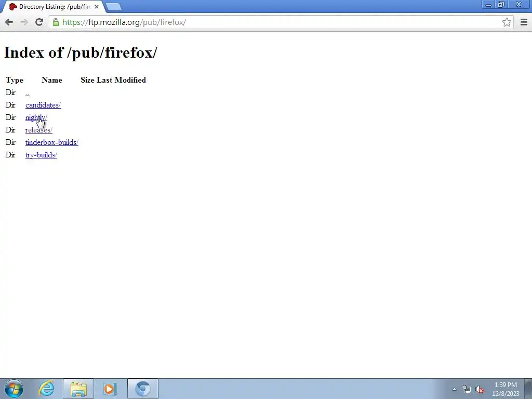Click the 'Last Modified' column header
The image size is (532, 399).
(122, 80)
